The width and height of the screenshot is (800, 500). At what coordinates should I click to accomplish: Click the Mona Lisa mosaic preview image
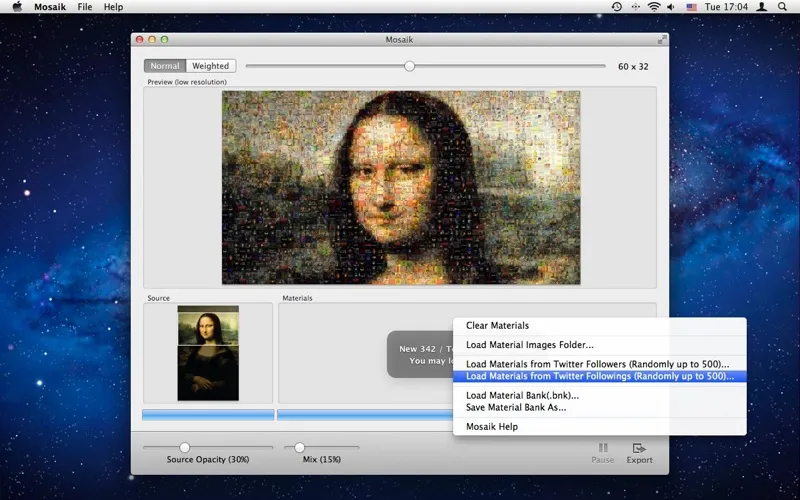[401, 187]
